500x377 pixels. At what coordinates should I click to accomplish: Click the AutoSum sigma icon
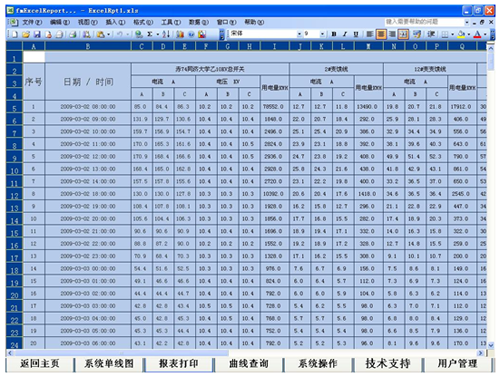pyautogui.click(x=150, y=34)
